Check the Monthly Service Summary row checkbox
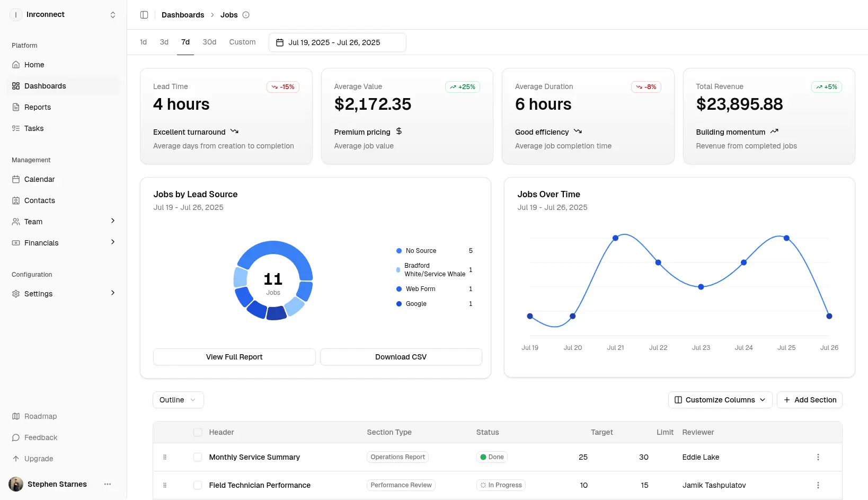The image size is (868, 500). pyautogui.click(x=198, y=457)
